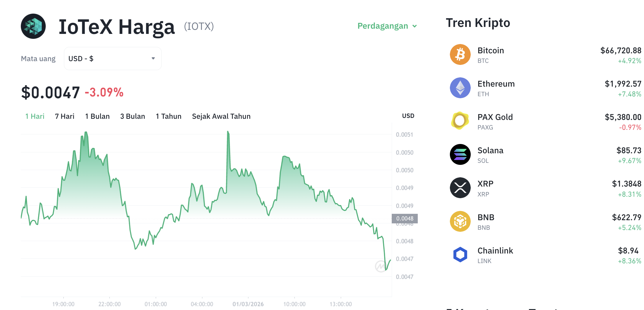
Task: Click the BNB coin icon
Action: pyautogui.click(x=460, y=221)
